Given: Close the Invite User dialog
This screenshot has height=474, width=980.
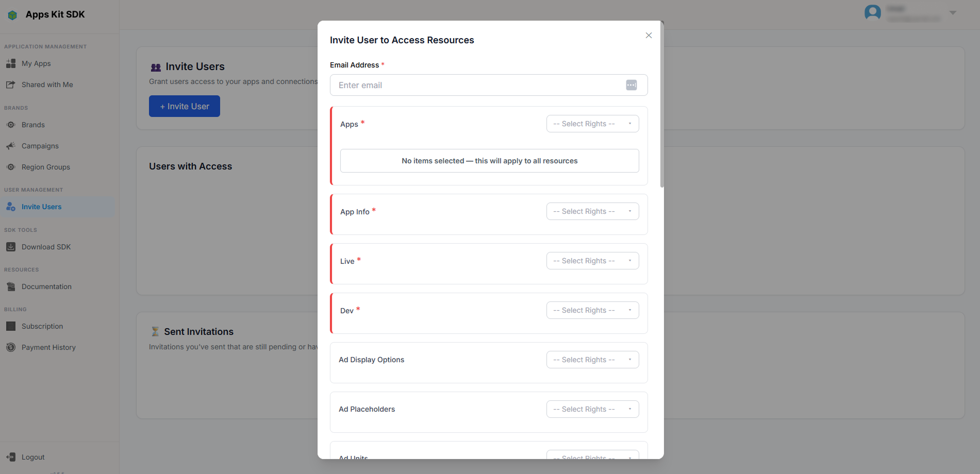Looking at the screenshot, I should coord(649,35).
